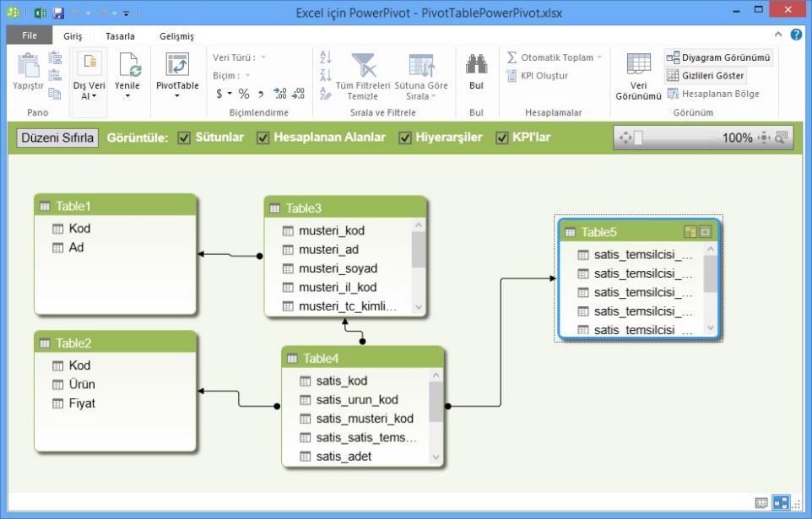
Task: Toggle the Hesaplanan Alanlar checkbox
Action: pos(263,138)
